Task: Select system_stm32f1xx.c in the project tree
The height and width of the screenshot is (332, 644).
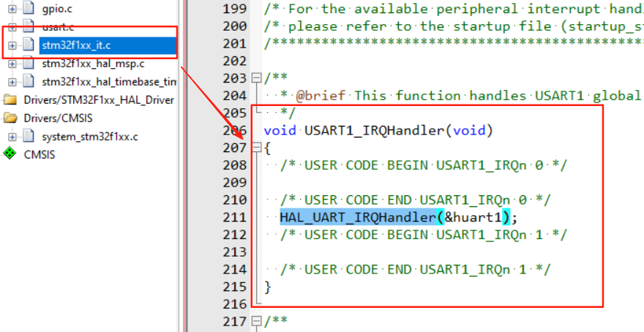Action: point(90,137)
